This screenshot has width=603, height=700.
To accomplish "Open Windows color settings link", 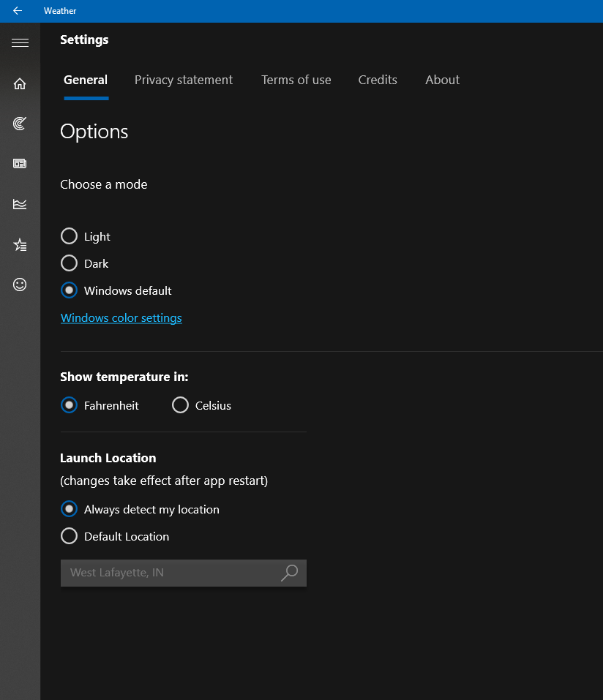I will click(121, 318).
